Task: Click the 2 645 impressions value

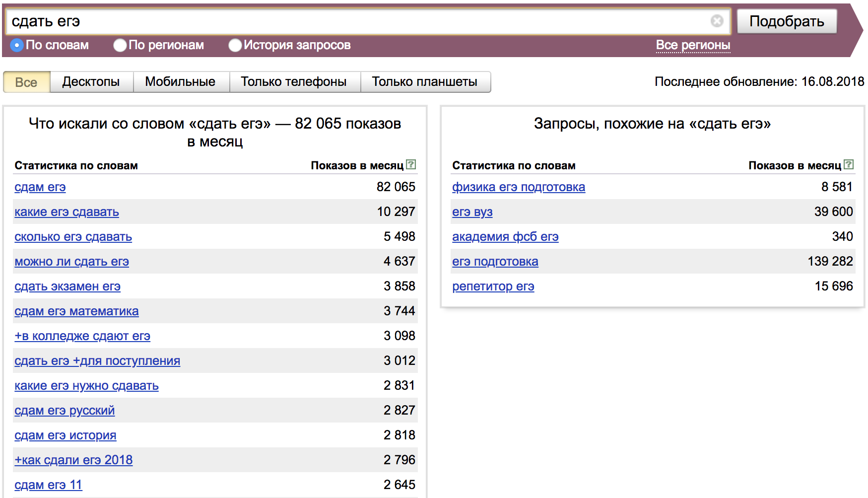Action: pos(400,485)
